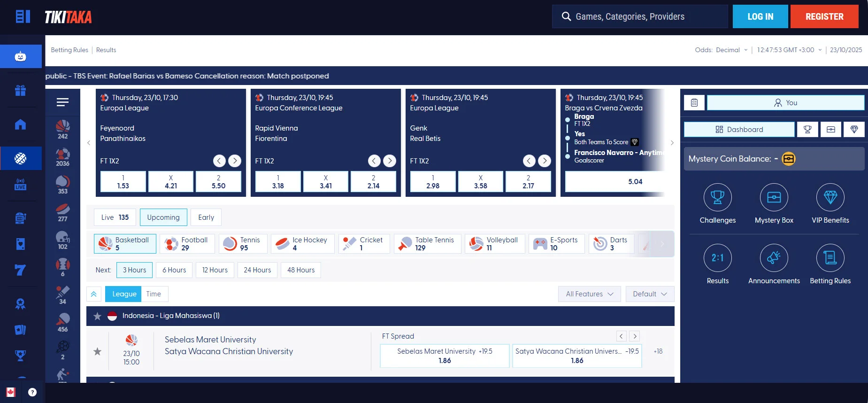The height and width of the screenshot is (403, 868).
Task: Open the All Features dropdown
Action: (590, 294)
